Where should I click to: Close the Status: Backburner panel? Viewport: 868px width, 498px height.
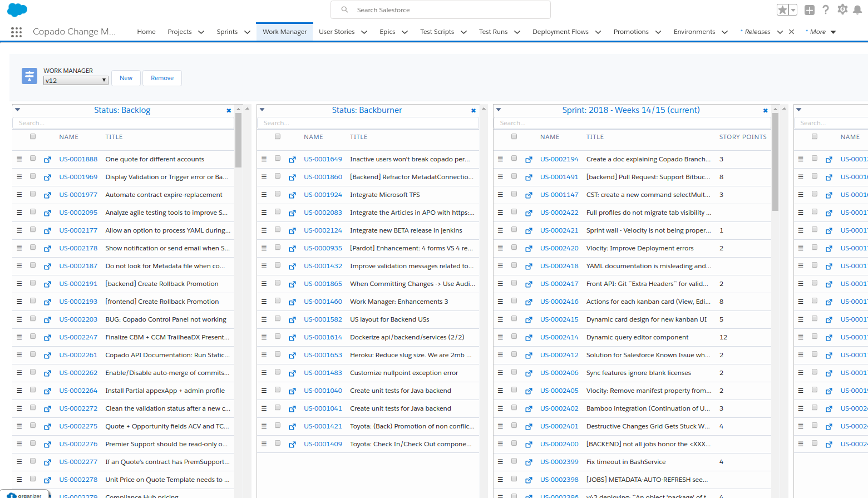[474, 111]
